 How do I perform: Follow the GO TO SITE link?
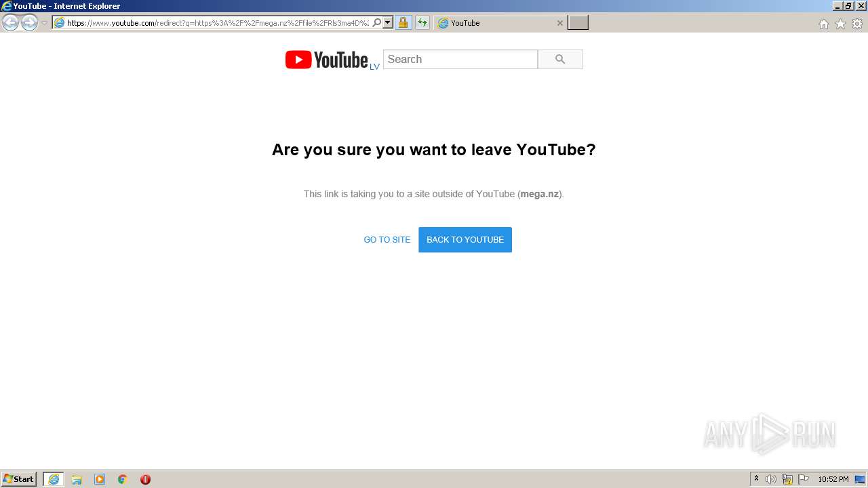tap(387, 239)
